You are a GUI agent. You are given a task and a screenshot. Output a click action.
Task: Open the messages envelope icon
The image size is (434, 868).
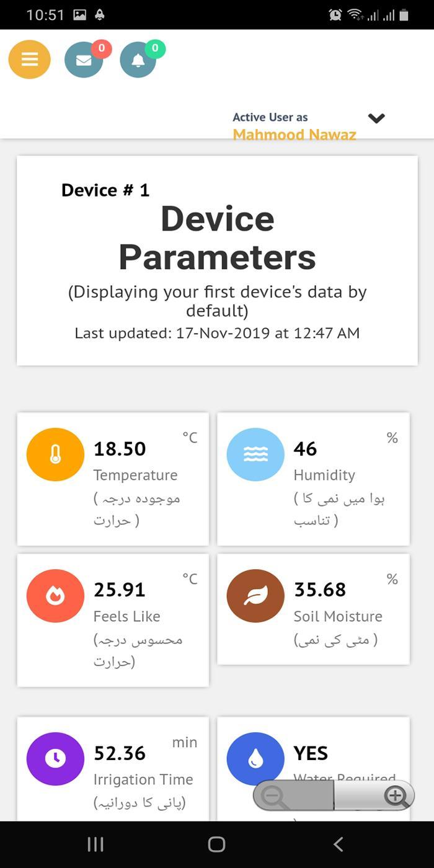click(84, 60)
